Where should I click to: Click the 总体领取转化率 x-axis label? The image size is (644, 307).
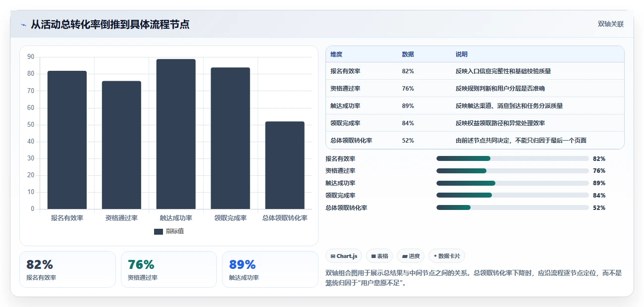click(x=285, y=218)
